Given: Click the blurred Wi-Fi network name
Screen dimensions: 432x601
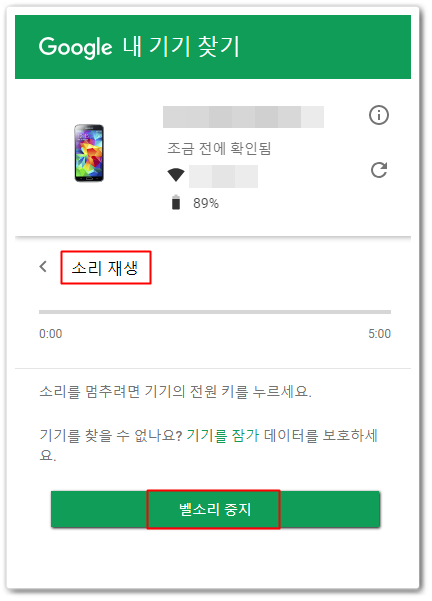Looking at the screenshot, I should (223, 176).
